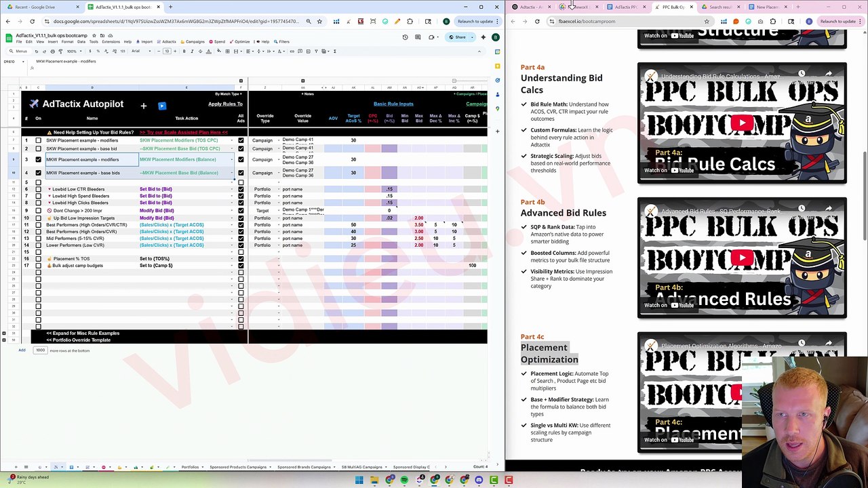Star the AdTactix spreadsheet document
Image resolution: width=868 pixels, height=488 pixels.
pyautogui.click(x=95, y=35)
